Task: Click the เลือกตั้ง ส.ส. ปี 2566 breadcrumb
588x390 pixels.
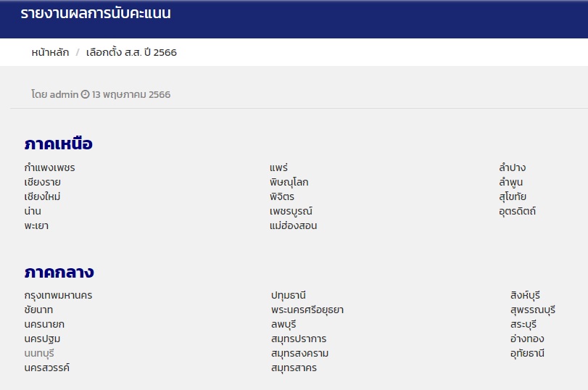Action: point(131,52)
